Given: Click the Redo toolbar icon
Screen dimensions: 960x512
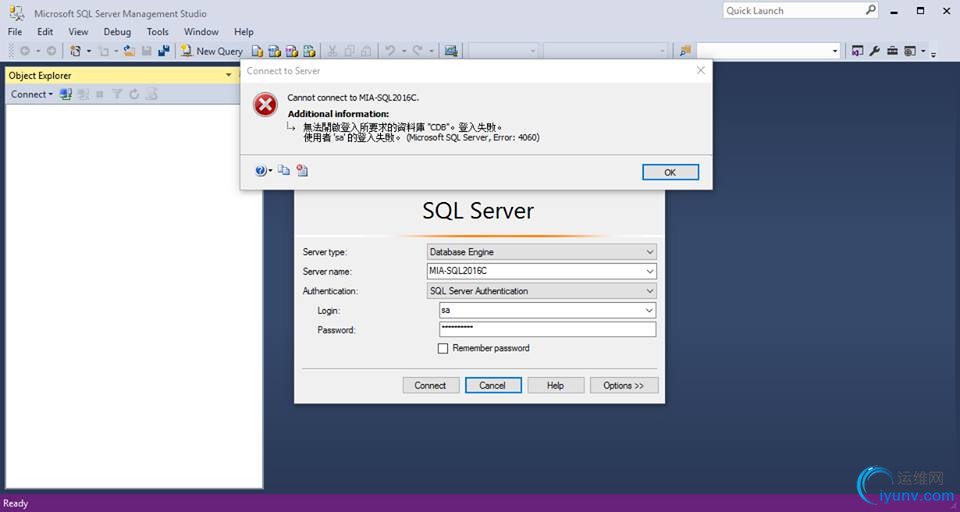Looking at the screenshot, I should [x=418, y=51].
